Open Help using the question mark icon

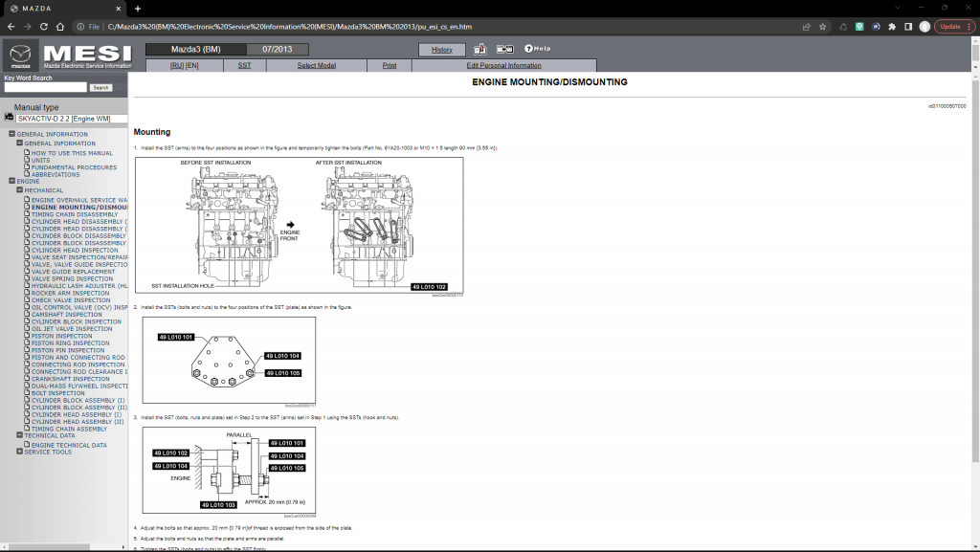click(528, 48)
